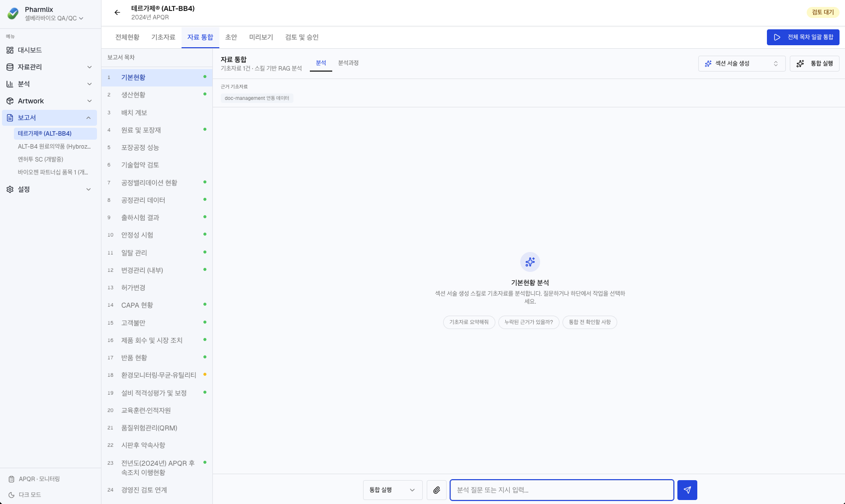
Task: Select section 10 안정성 시험
Action: pyautogui.click(x=157, y=235)
